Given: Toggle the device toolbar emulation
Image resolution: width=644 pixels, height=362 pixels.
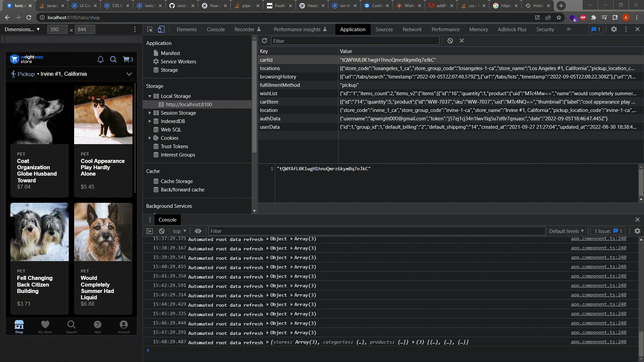Looking at the screenshot, I should click(x=161, y=29).
